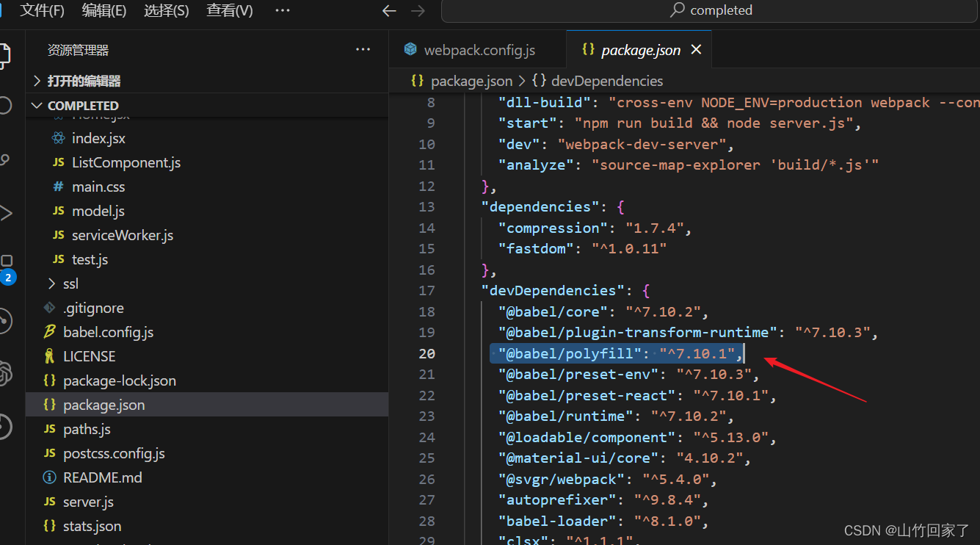Screen dimensions: 980x545
Task: Open the 编辑(E) menu
Action: (104, 10)
